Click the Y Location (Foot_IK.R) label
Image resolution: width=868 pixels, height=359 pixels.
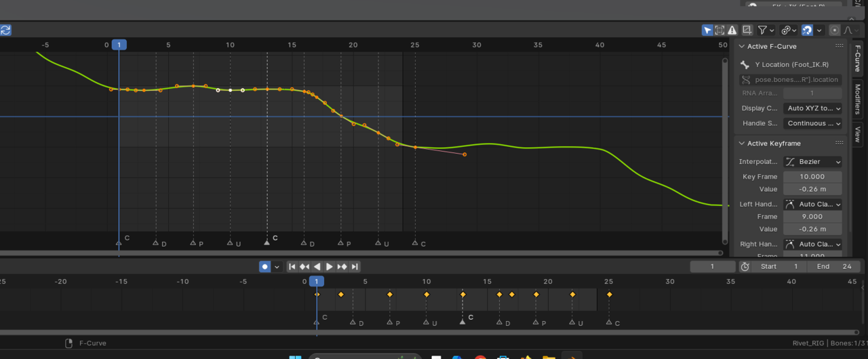[791, 65]
